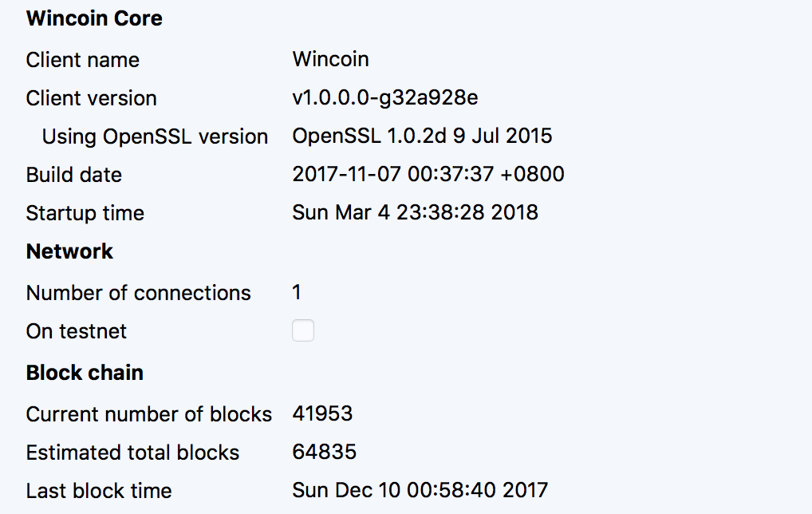
Task: Click the Wincoin client name value
Action: (330, 59)
